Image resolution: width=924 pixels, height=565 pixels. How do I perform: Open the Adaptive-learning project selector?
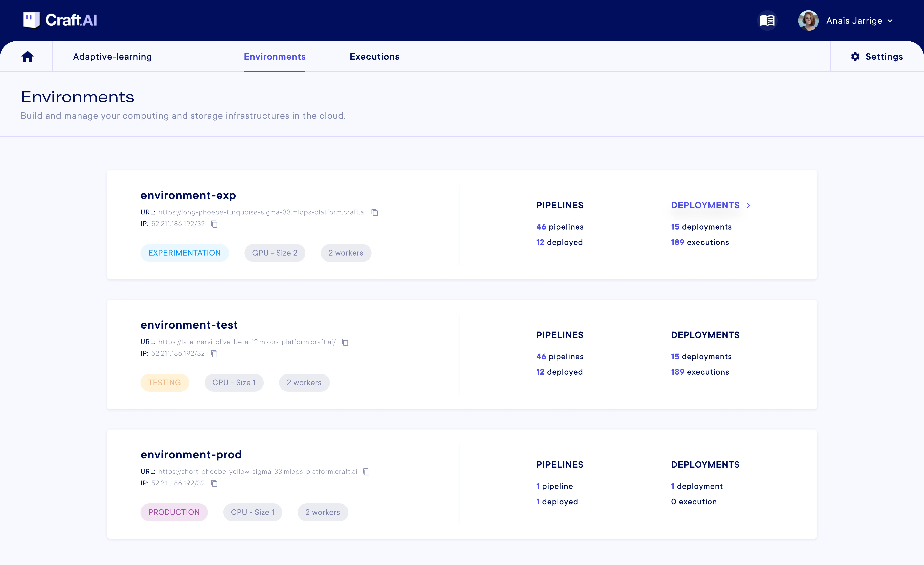pos(112,56)
